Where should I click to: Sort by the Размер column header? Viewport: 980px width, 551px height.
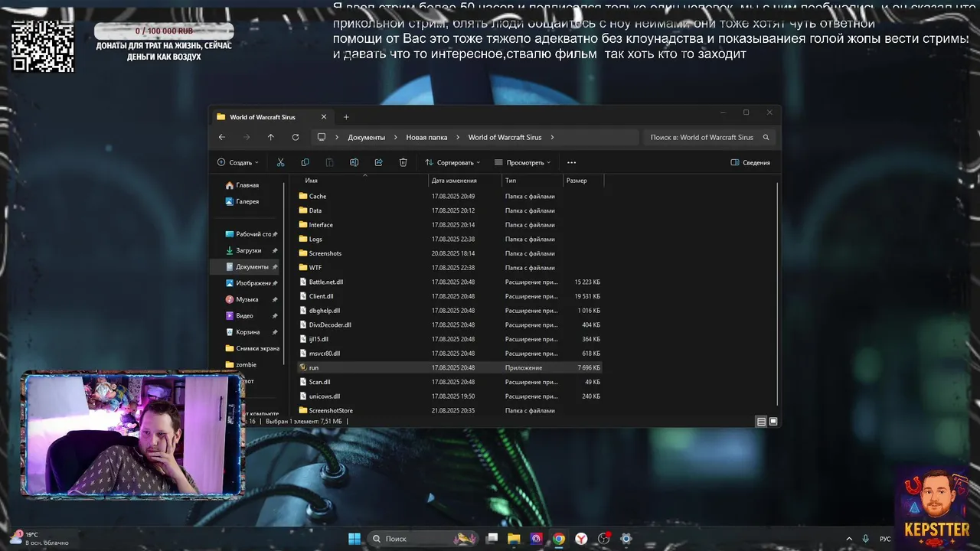(x=577, y=181)
